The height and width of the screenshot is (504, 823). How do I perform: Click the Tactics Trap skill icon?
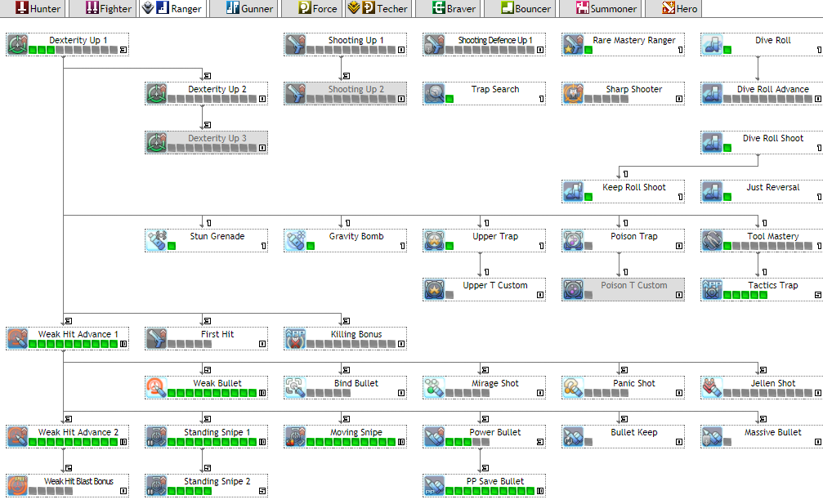[x=713, y=289]
